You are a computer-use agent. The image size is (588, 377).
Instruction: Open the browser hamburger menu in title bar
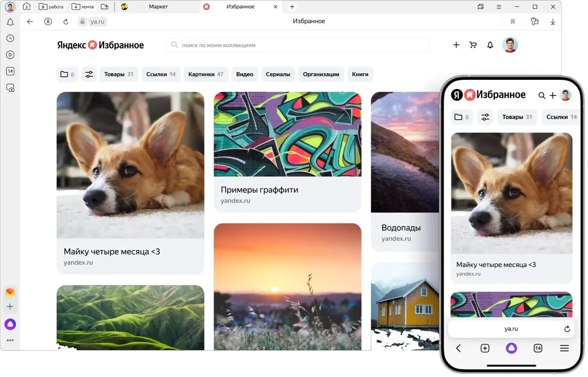tap(498, 7)
